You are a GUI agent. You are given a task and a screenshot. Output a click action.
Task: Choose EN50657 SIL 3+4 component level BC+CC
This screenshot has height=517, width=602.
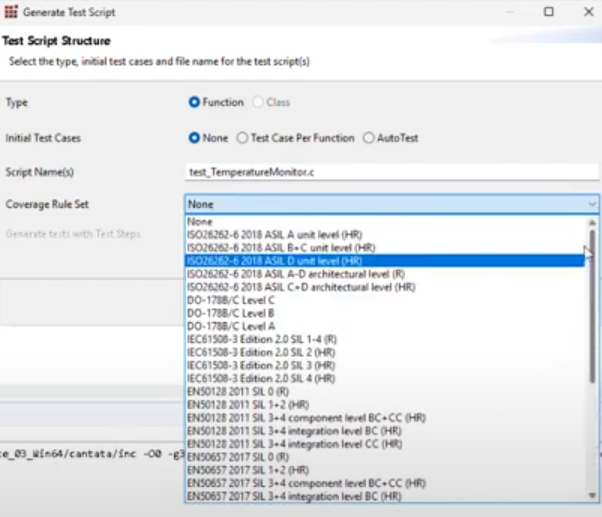[x=385, y=483]
